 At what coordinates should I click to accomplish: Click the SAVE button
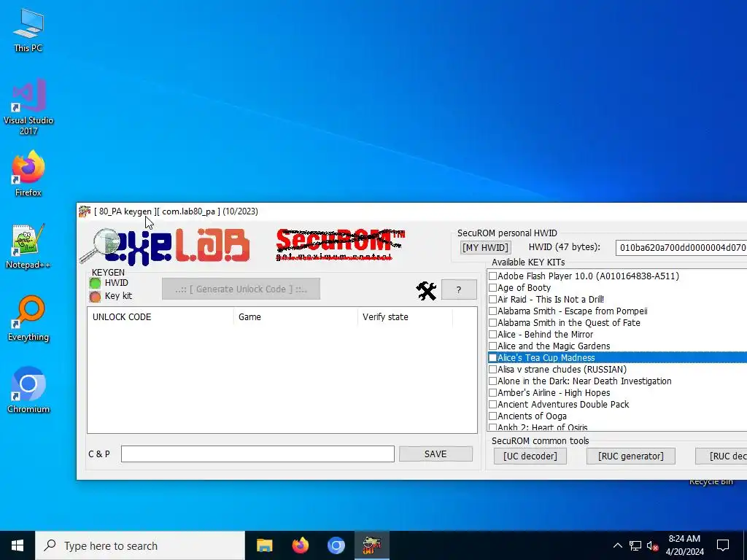pyautogui.click(x=436, y=454)
